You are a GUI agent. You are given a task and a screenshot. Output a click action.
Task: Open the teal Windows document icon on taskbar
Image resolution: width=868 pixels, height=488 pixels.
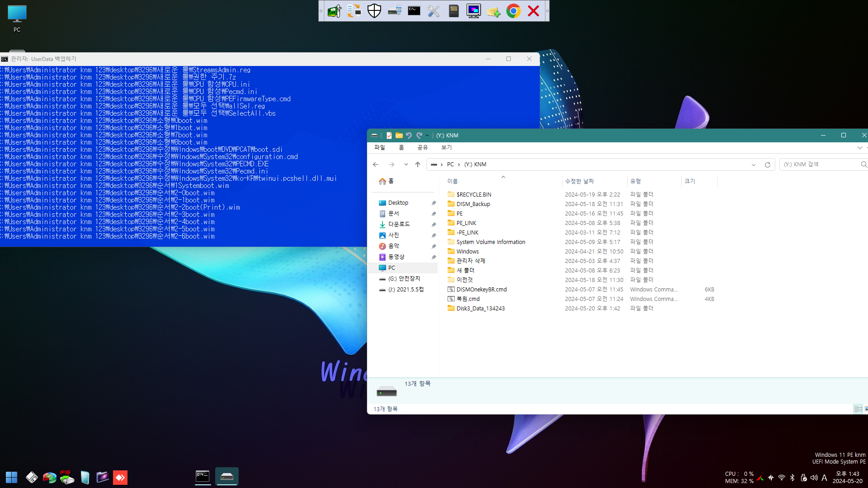click(85, 477)
